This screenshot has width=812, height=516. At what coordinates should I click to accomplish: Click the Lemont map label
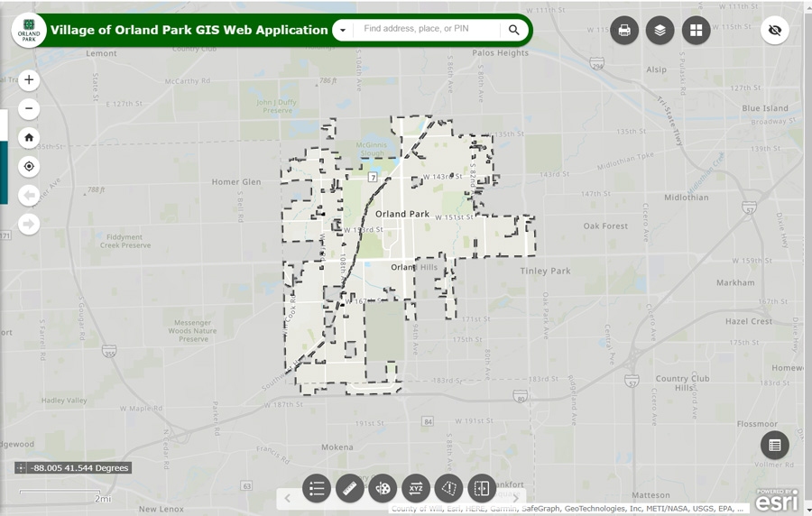click(x=101, y=53)
